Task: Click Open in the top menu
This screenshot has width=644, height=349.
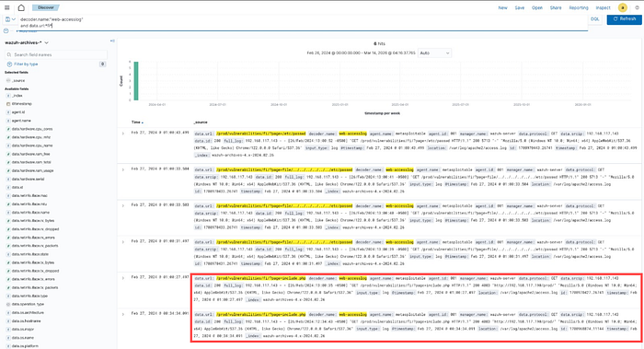Action: (537, 7)
